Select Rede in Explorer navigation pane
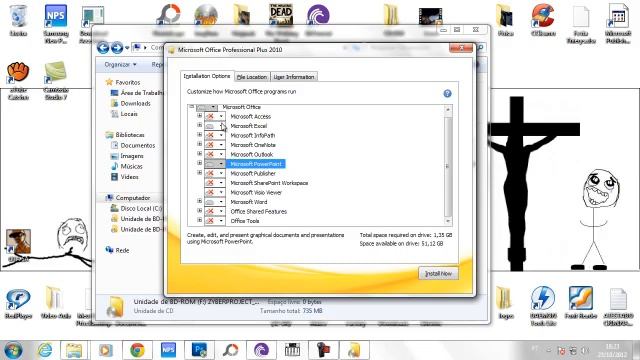The width and height of the screenshot is (640, 360). coord(118,250)
